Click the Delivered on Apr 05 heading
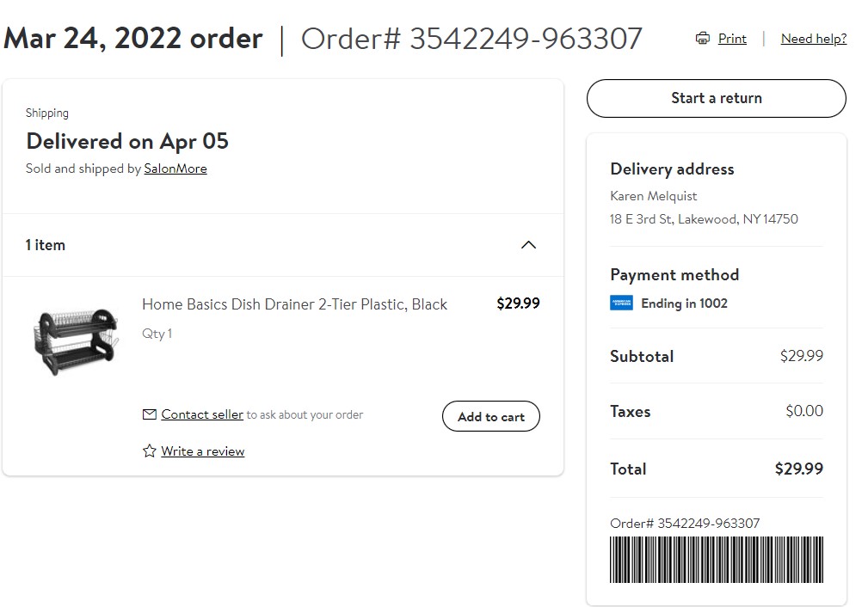This screenshot has width=868, height=607. tap(127, 141)
